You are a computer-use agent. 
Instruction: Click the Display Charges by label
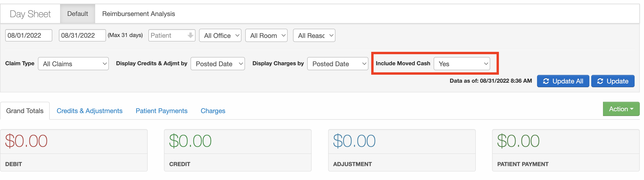point(278,64)
